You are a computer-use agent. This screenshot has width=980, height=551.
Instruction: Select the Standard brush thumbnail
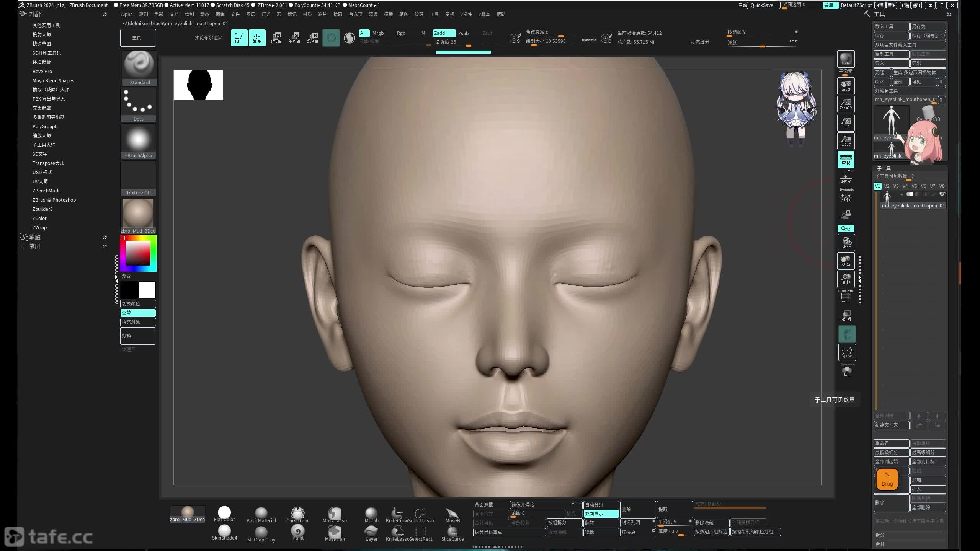coord(139,68)
